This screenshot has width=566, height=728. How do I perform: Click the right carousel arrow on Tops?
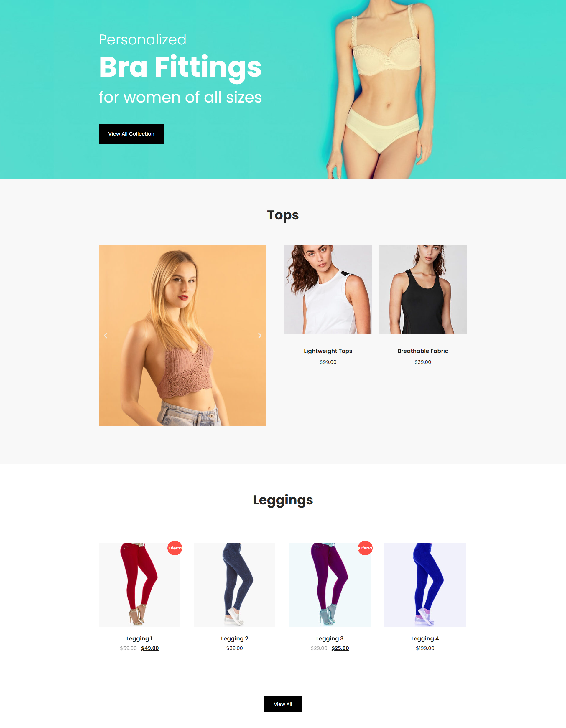[260, 335]
